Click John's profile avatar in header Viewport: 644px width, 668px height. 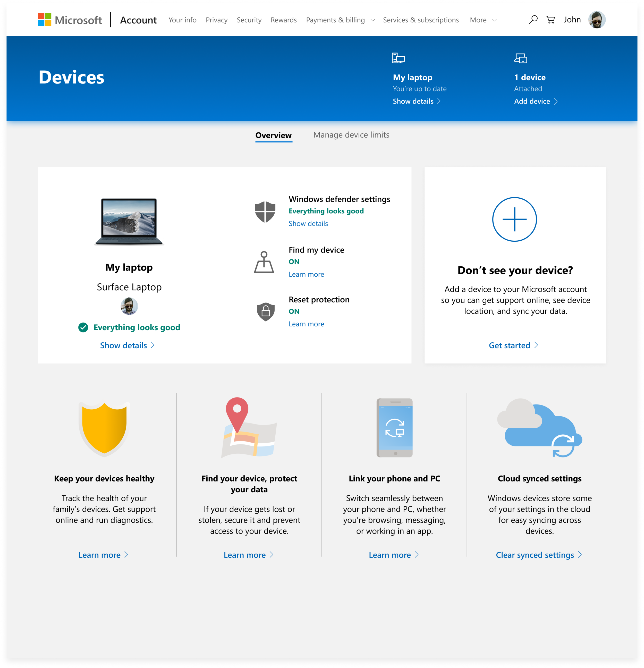tap(597, 20)
